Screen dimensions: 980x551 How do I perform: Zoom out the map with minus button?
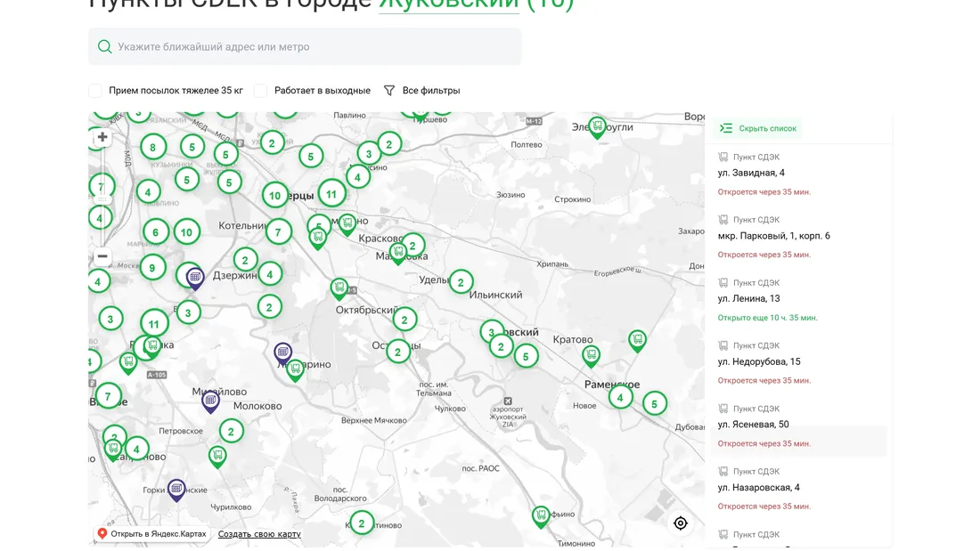(102, 256)
